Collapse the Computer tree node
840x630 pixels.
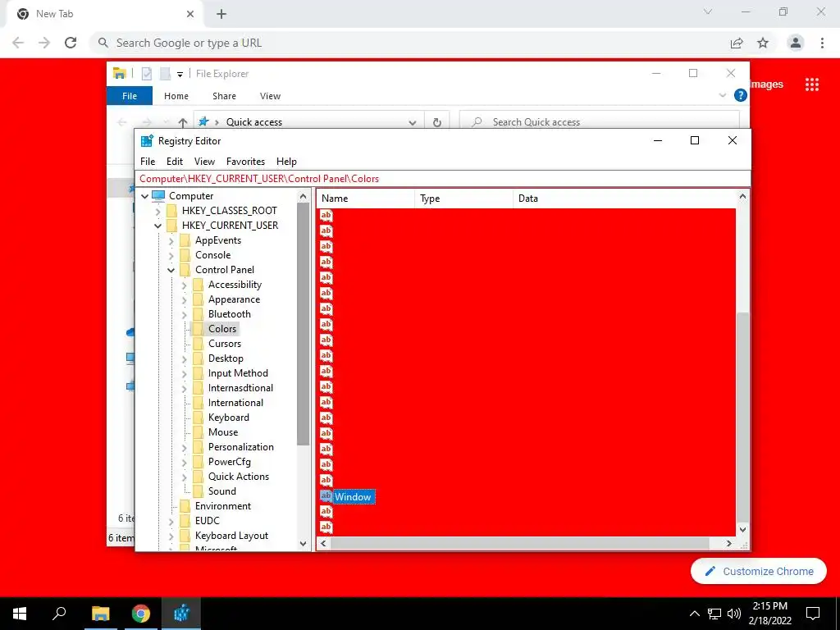pos(144,196)
